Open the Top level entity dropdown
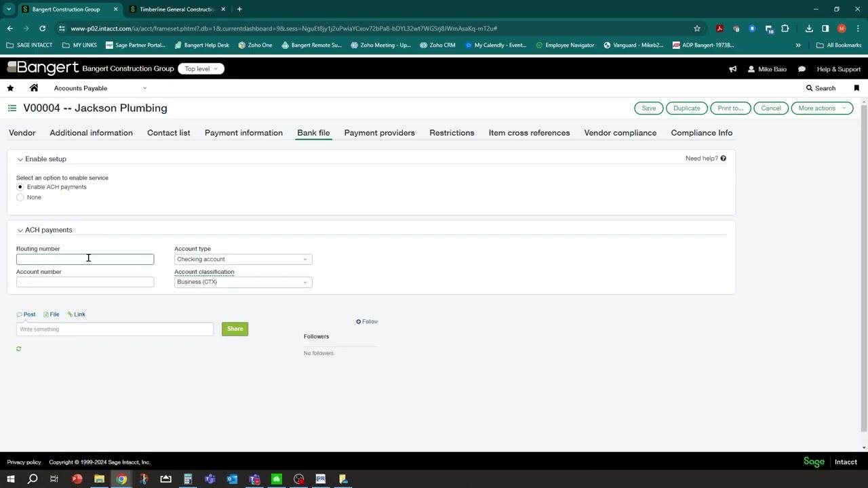This screenshot has height=488, width=868. [201, 69]
